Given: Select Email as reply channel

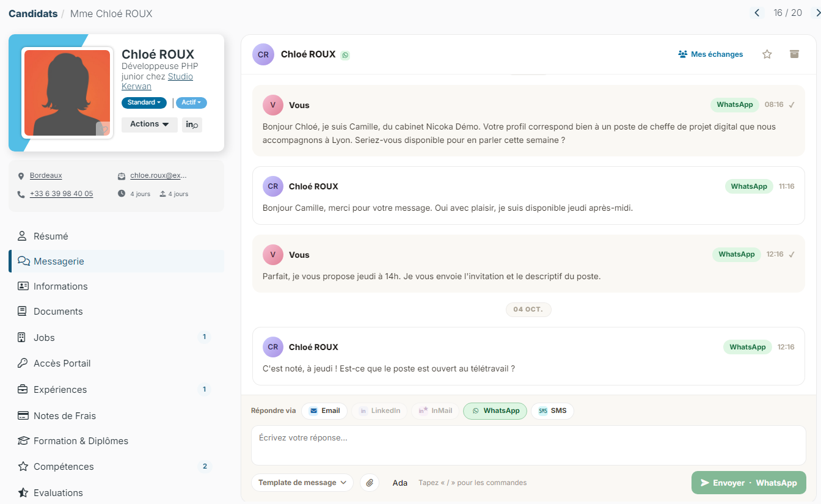Looking at the screenshot, I should [x=324, y=411].
